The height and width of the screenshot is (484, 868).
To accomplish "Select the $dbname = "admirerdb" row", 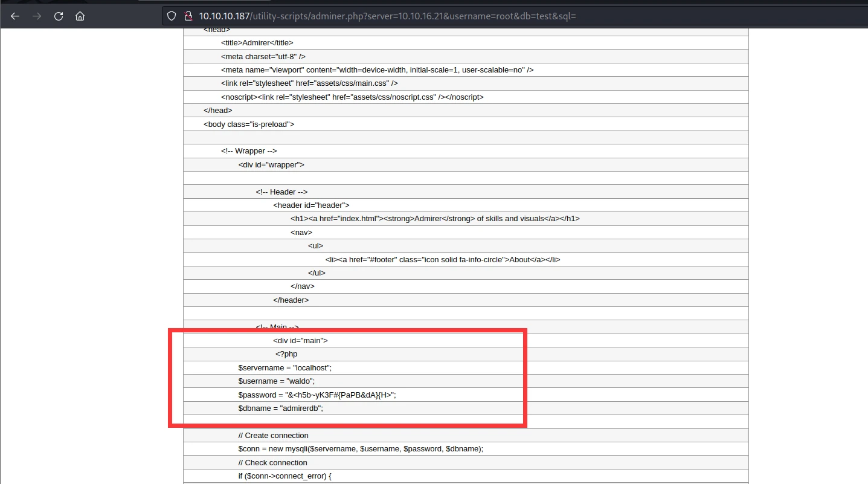I will [x=466, y=408].
